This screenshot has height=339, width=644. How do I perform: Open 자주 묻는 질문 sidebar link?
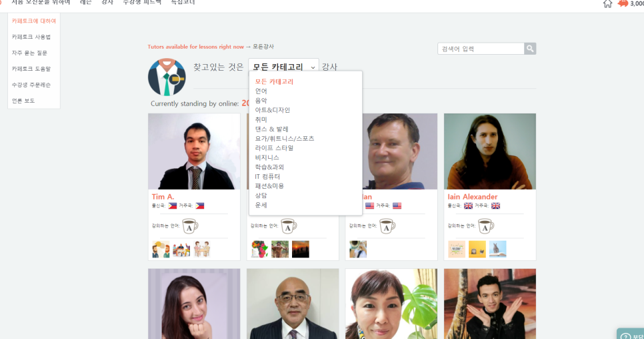(x=29, y=53)
